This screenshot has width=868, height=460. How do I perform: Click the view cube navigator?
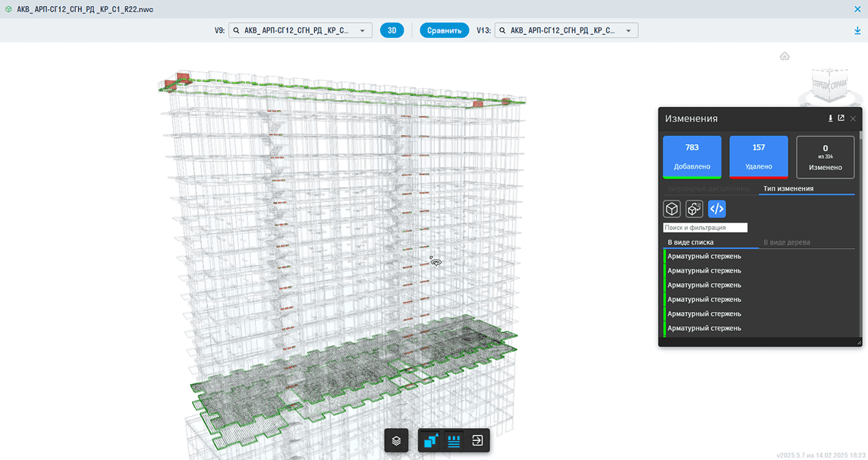[829, 85]
